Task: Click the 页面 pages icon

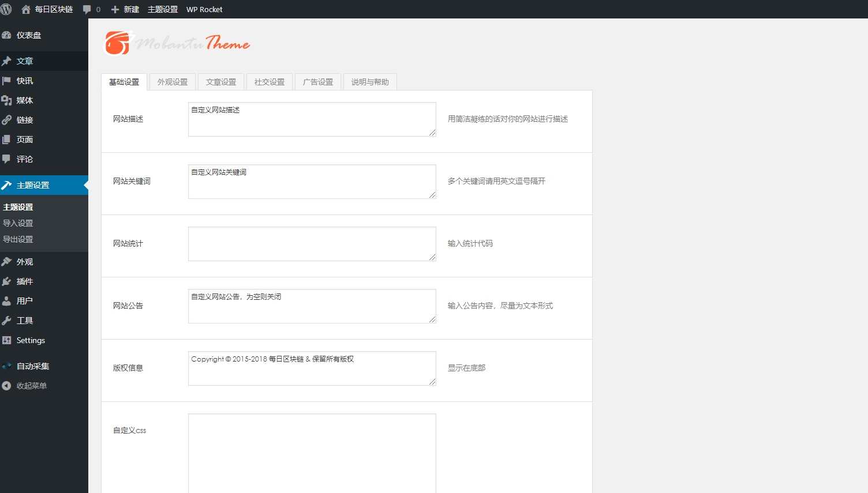Action: (6, 140)
